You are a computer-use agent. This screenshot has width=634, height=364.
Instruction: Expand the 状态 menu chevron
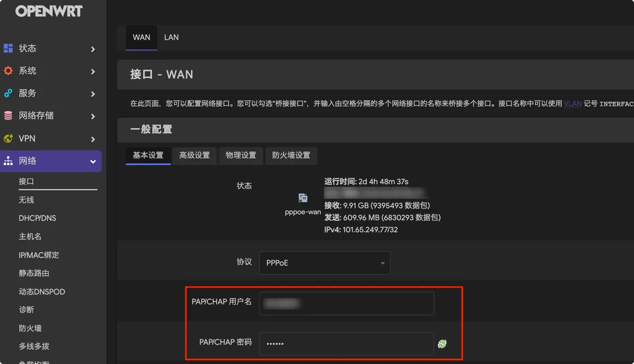pyautogui.click(x=93, y=49)
